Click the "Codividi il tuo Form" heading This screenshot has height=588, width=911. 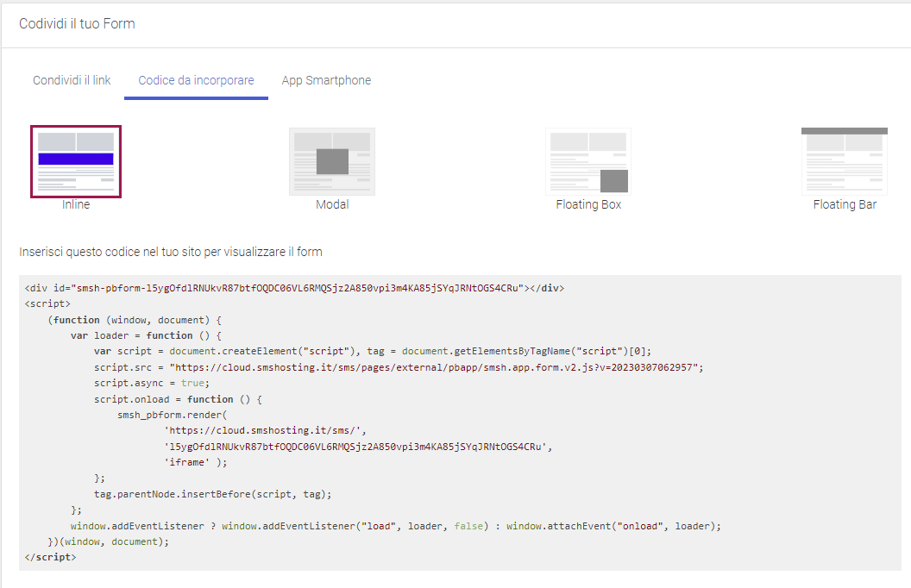click(x=77, y=23)
